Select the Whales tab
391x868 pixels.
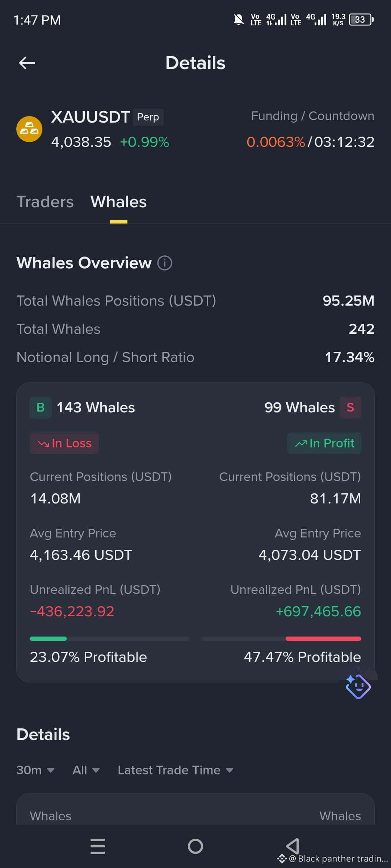118,202
